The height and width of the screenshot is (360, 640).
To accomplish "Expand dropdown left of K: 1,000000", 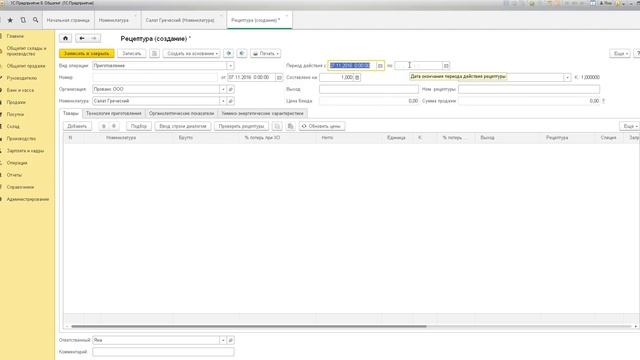I will (x=567, y=77).
